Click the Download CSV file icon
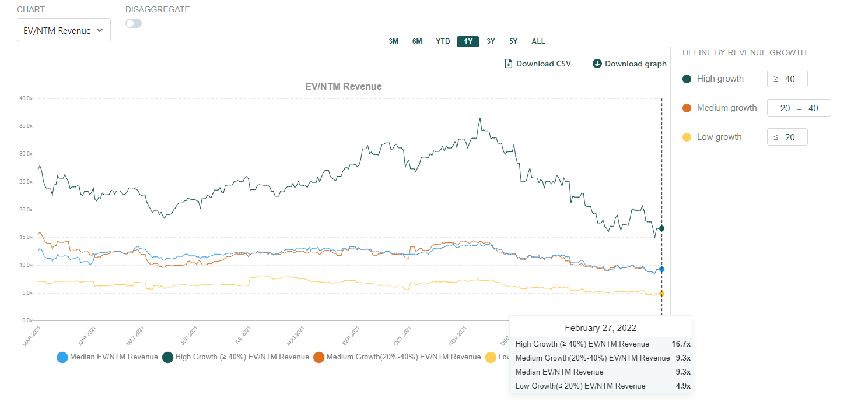 coord(509,64)
